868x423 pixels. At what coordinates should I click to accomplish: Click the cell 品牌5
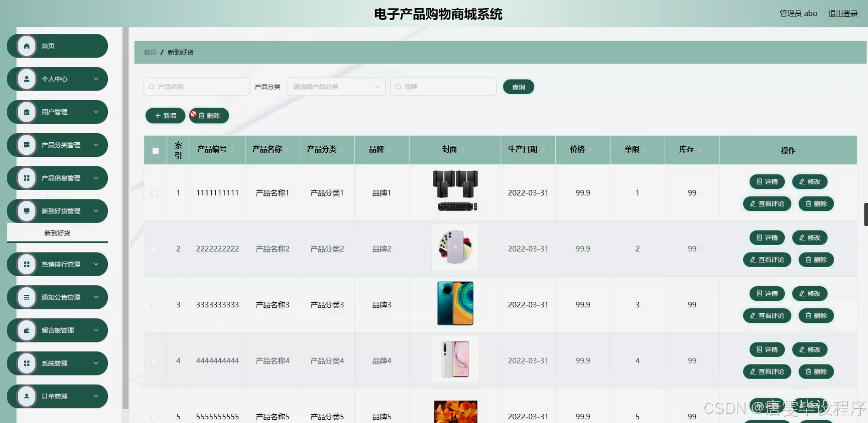(x=382, y=417)
